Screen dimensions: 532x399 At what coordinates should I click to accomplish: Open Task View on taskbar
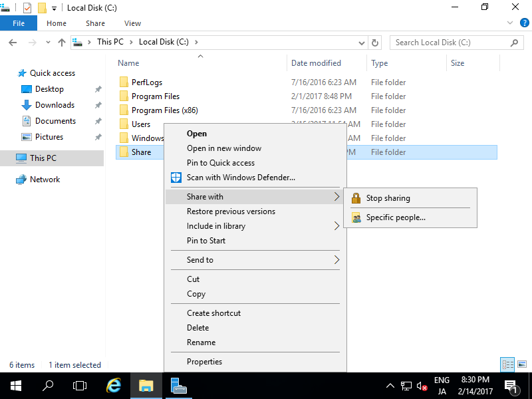(x=80, y=385)
